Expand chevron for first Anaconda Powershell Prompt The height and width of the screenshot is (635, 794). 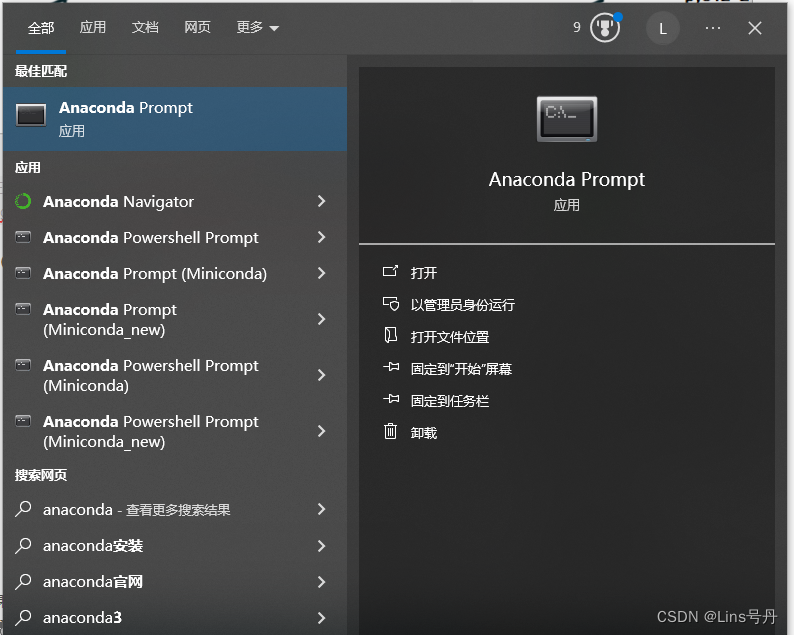(322, 237)
